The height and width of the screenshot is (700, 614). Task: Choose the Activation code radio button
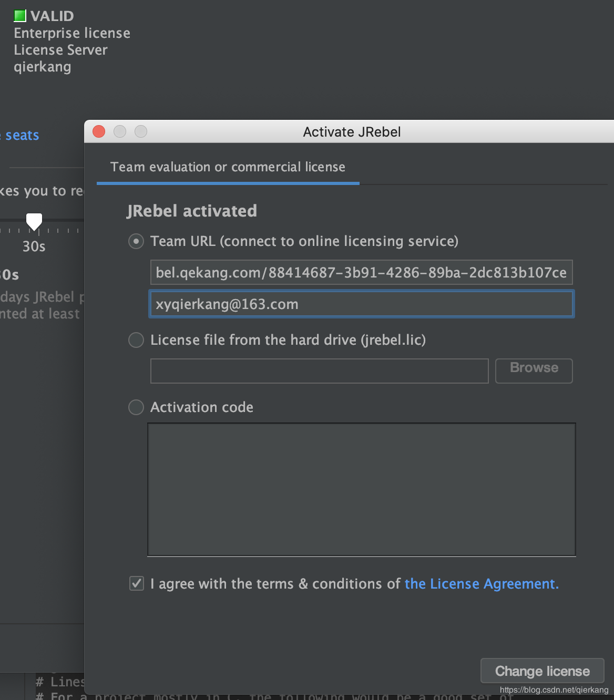(136, 407)
